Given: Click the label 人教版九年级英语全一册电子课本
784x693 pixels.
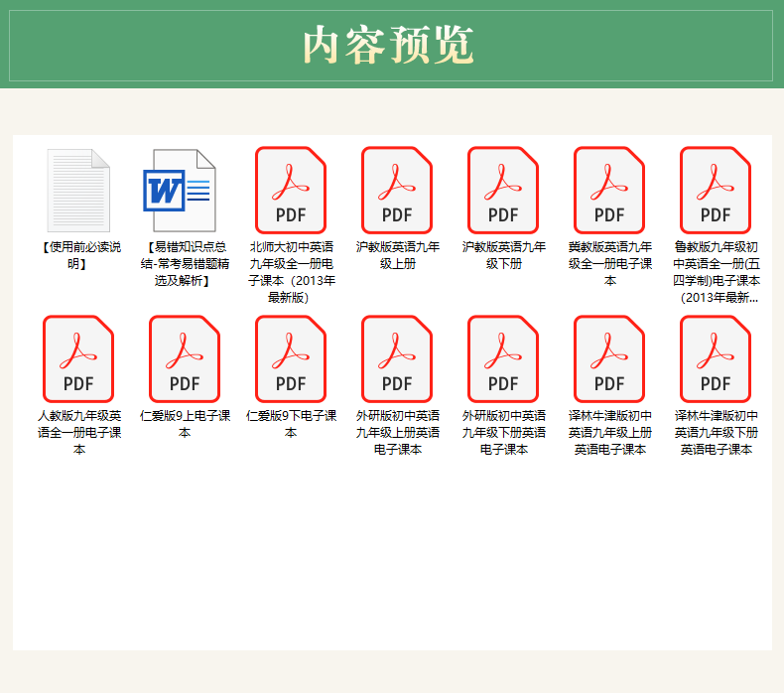Looking at the screenshot, I should click(79, 432).
